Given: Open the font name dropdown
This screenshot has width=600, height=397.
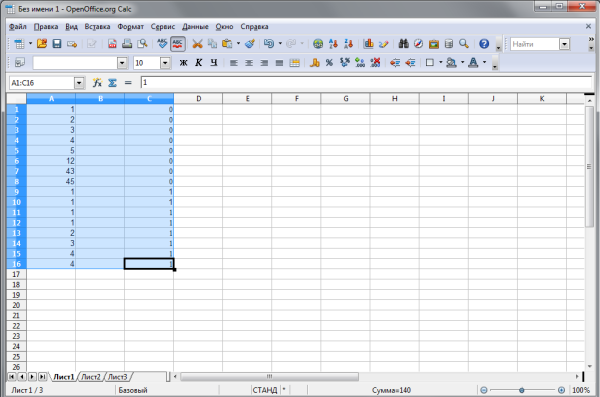Looking at the screenshot, I should tap(122, 63).
